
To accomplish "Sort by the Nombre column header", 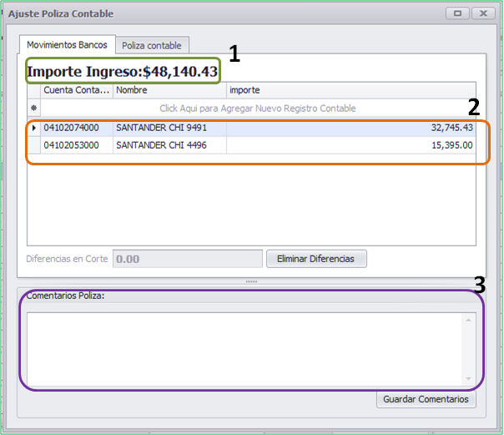I will pyautogui.click(x=169, y=90).
